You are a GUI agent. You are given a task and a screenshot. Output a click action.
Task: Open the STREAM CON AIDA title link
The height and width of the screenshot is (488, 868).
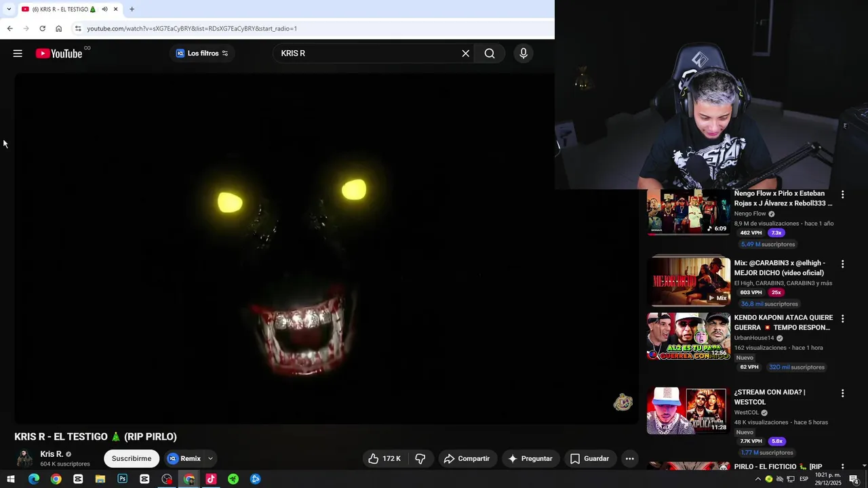coord(770,397)
